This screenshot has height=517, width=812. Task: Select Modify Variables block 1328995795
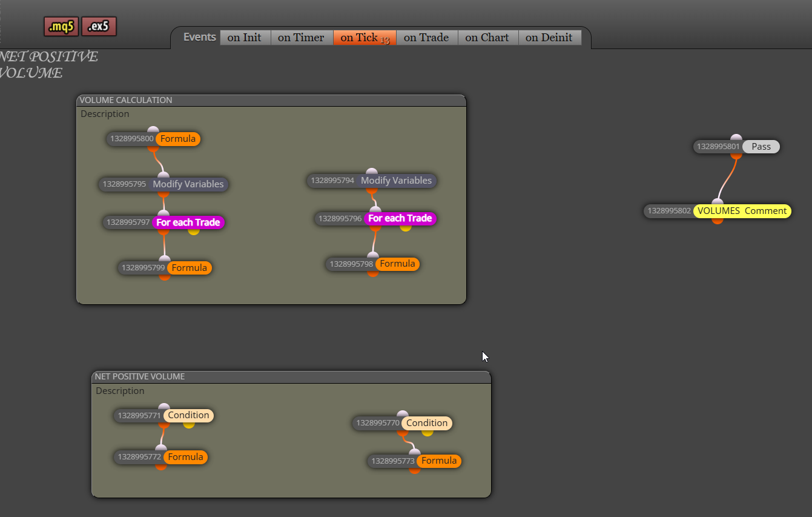[163, 184]
